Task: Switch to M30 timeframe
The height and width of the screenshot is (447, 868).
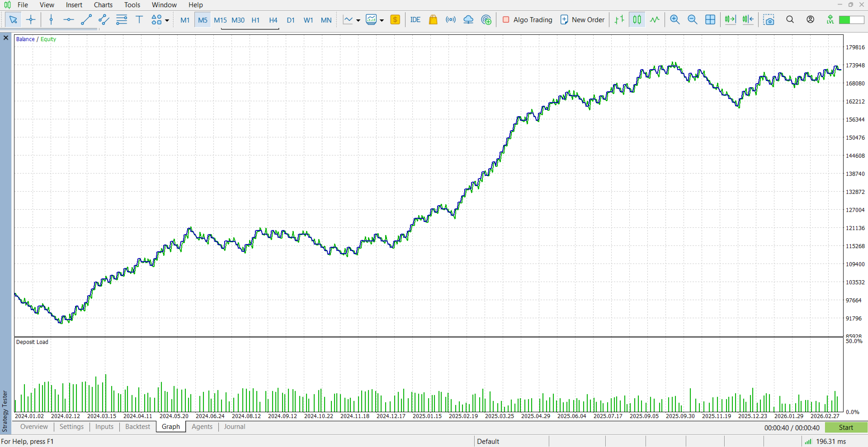Action: (x=238, y=20)
